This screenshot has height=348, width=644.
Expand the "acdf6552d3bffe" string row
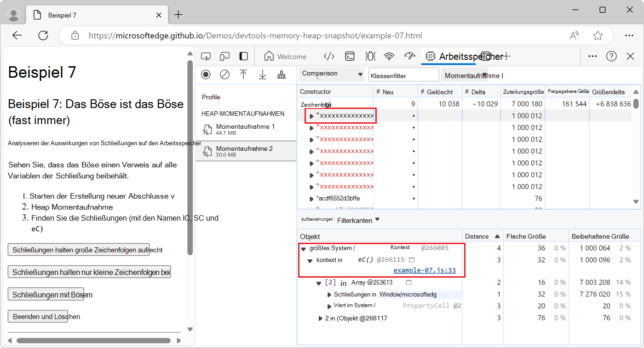click(311, 199)
